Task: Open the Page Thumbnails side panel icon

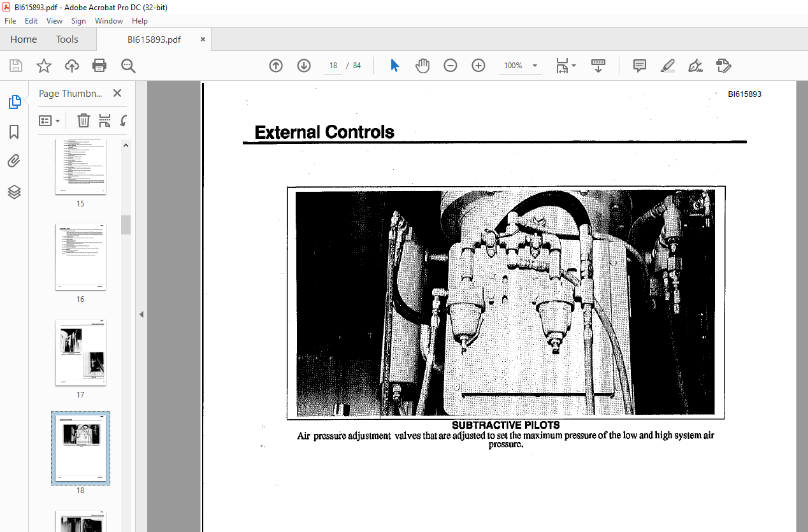Action: (14, 102)
